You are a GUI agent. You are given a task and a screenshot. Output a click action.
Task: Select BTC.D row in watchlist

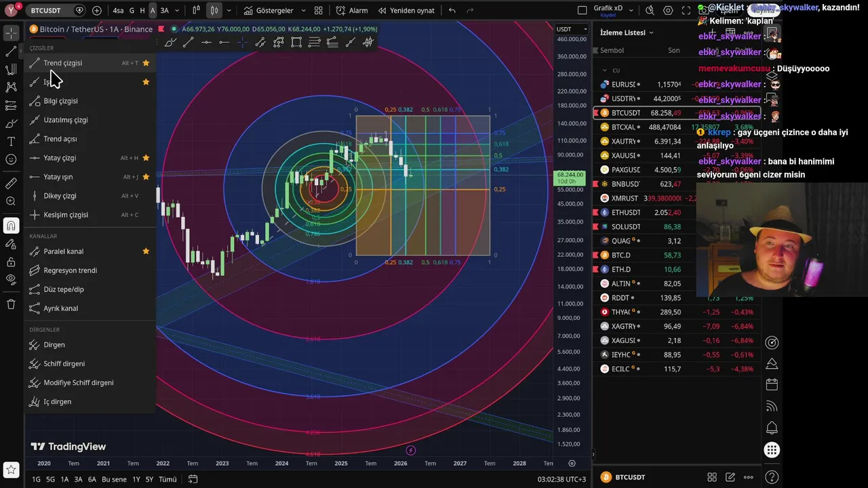[x=677, y=255]
